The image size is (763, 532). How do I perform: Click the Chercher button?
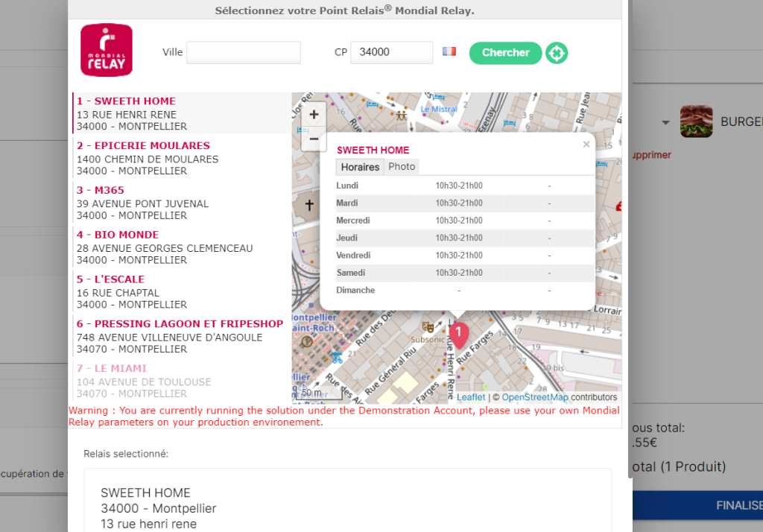click(x=506, y=53)
